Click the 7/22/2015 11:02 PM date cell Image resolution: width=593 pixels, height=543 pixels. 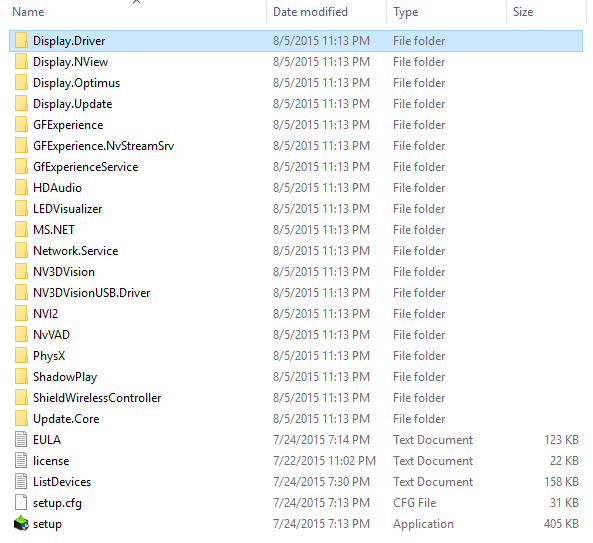pyautogui.click(x=324, y=461)
